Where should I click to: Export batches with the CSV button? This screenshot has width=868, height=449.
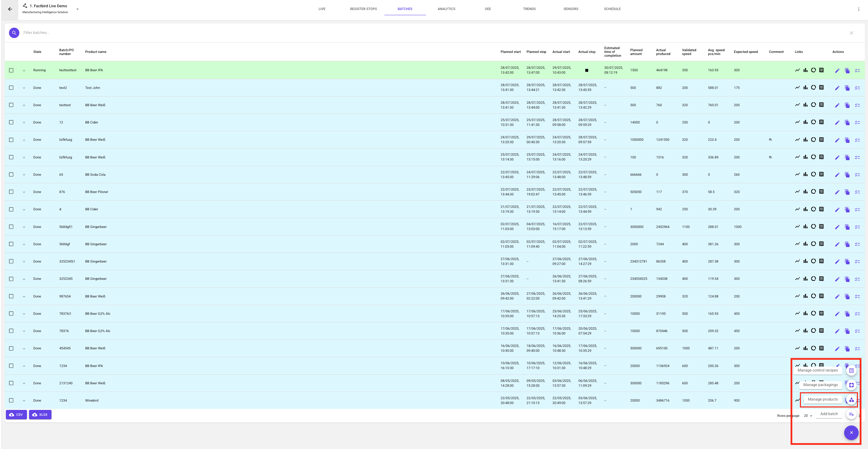click(x=16, y=414)
